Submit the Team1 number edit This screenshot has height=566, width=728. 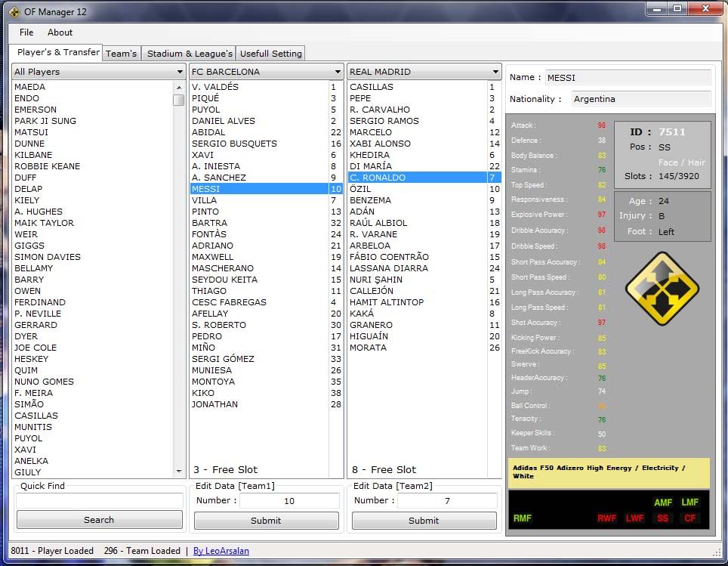point(266,521)
